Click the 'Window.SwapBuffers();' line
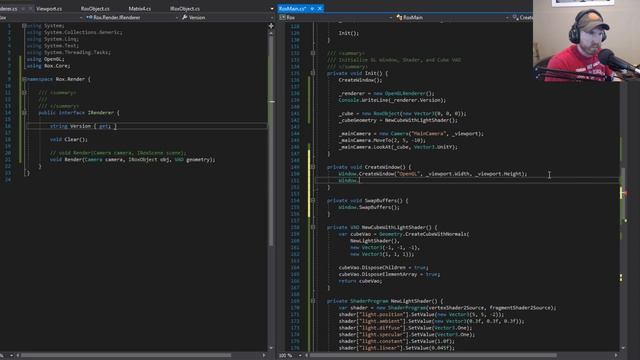The image size is (640, 360). pos(369,207)
